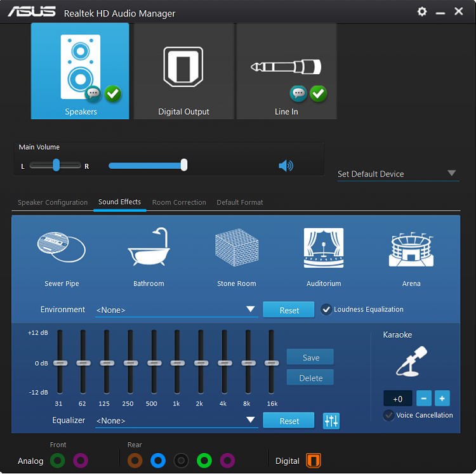Click the 62 Hz equalizer band slider
Screen dimensions: 476x474
click(x=83, y=363)
